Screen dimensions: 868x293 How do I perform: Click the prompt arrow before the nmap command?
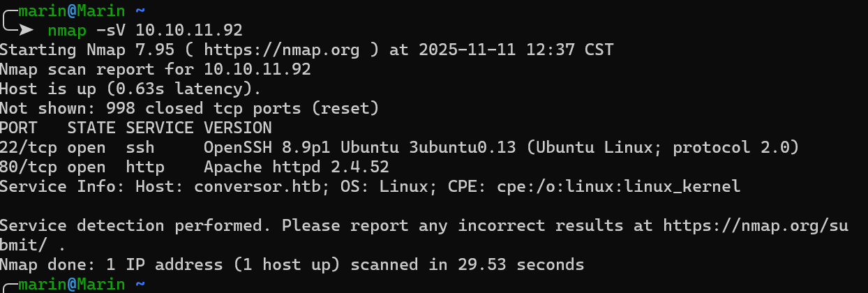pos(26,30)
